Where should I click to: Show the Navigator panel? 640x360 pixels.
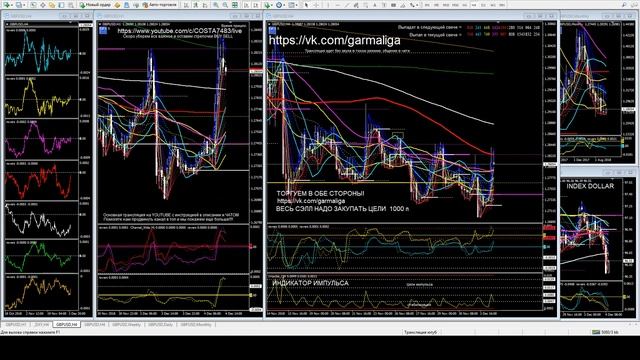click(x=52, y=5)
